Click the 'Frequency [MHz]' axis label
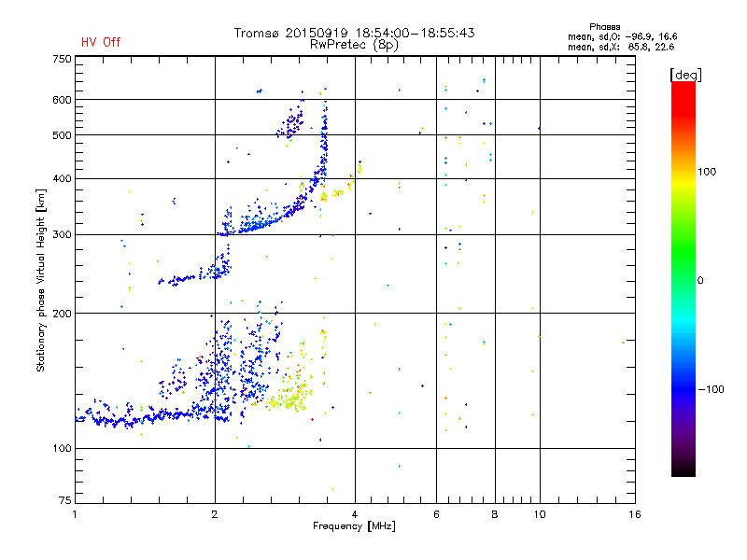Image resolution: width=747 pixels, height=560 pixels. 354,526
